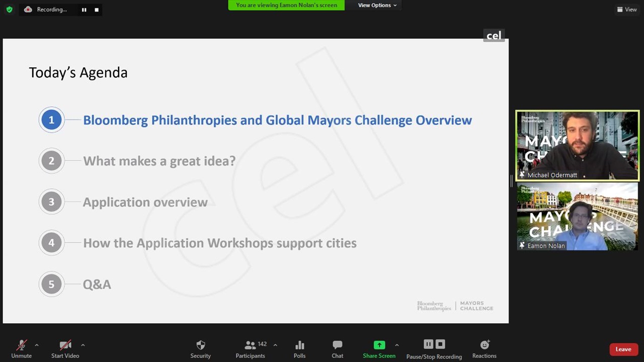The image size is (644, 362).
Task: Click the red Leave button
Action: point(623,349)
